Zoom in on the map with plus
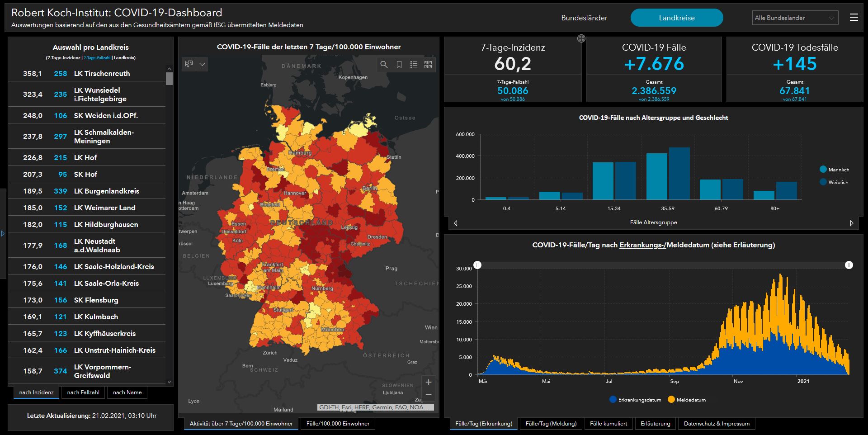The height and width of the screenshot is (435, 868). coord(428,382)
